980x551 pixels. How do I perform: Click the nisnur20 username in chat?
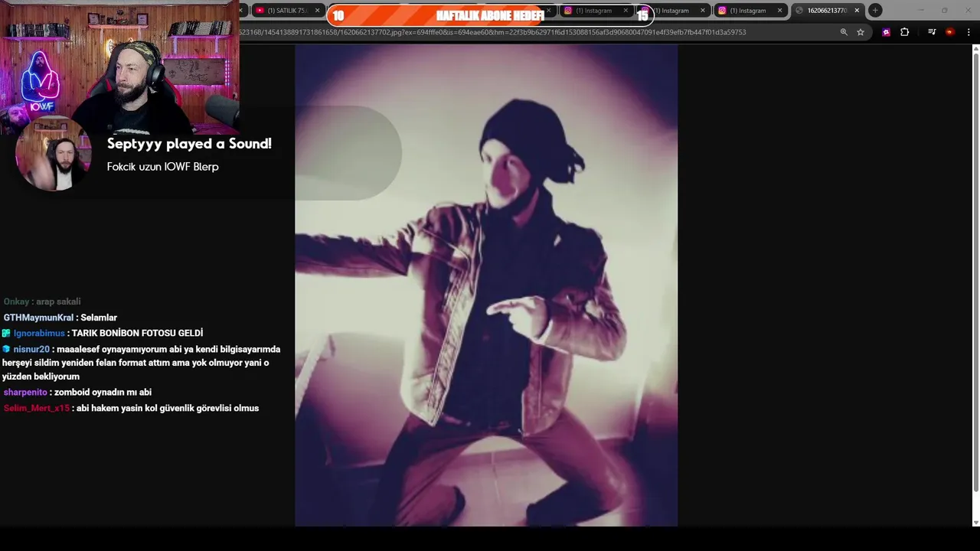click(31, 350)
